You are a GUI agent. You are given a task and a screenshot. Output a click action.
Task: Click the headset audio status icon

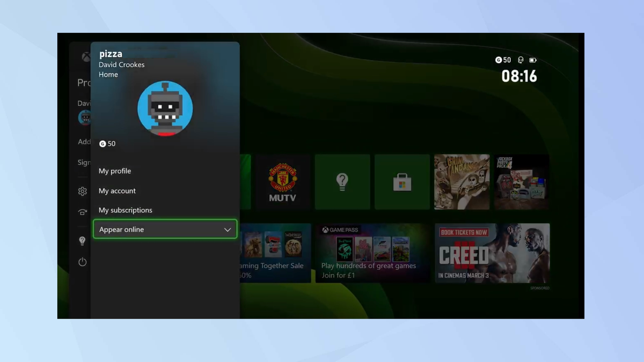pyautogui.click(x=520, y=60)
